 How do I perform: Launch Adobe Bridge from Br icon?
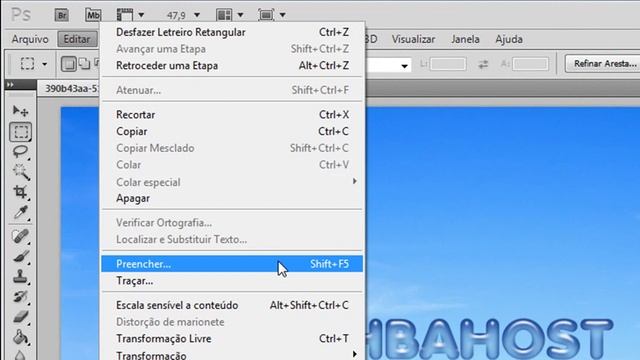(62, 15)
